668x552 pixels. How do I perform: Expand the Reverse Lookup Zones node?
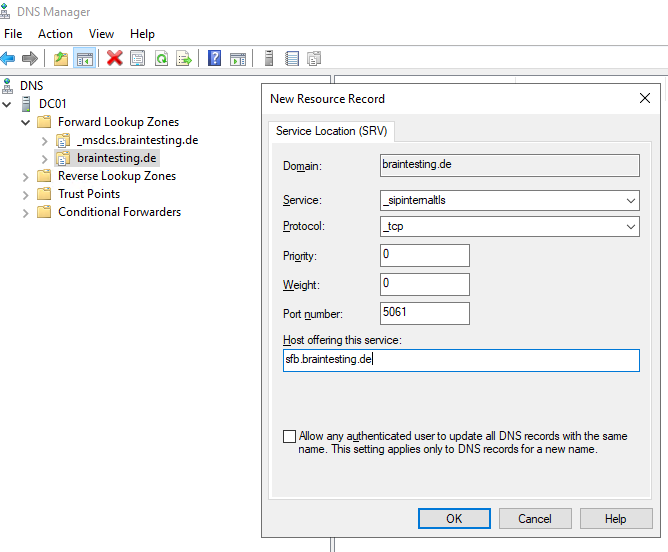point(26,176)
